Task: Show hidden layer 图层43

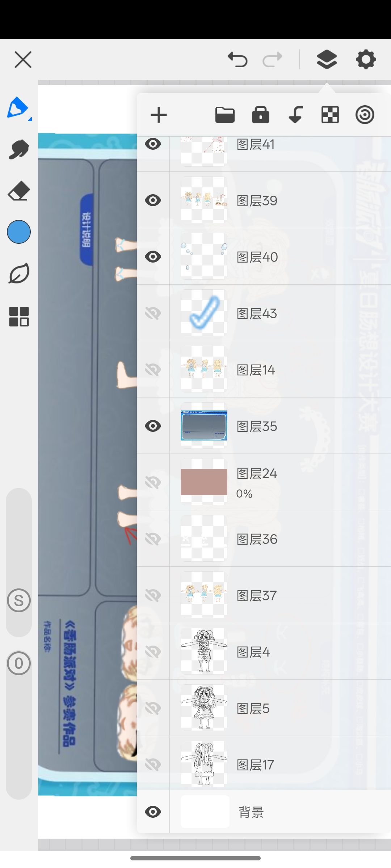Action: [153, 313]
